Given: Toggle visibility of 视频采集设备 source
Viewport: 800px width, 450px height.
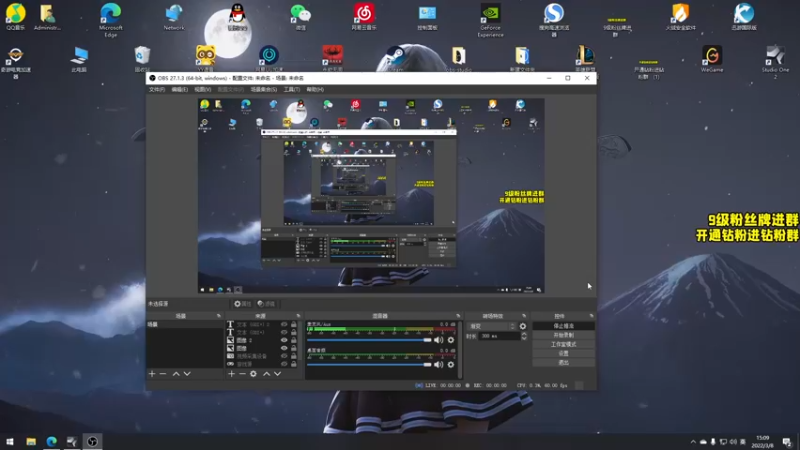Looking at the screenshot, I should click(284, 356).
